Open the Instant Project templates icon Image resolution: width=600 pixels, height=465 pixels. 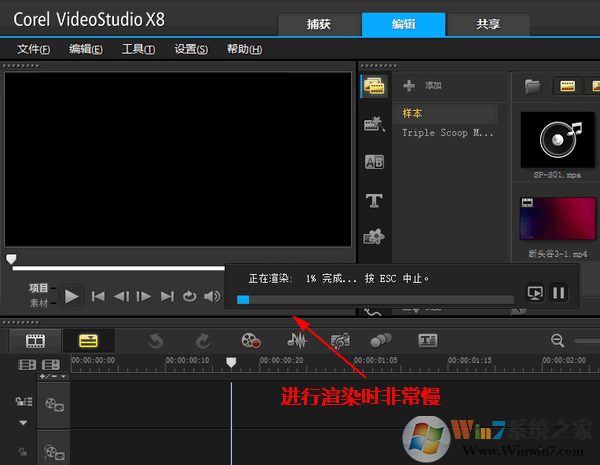pyautogui.click(x=374, y=124)
